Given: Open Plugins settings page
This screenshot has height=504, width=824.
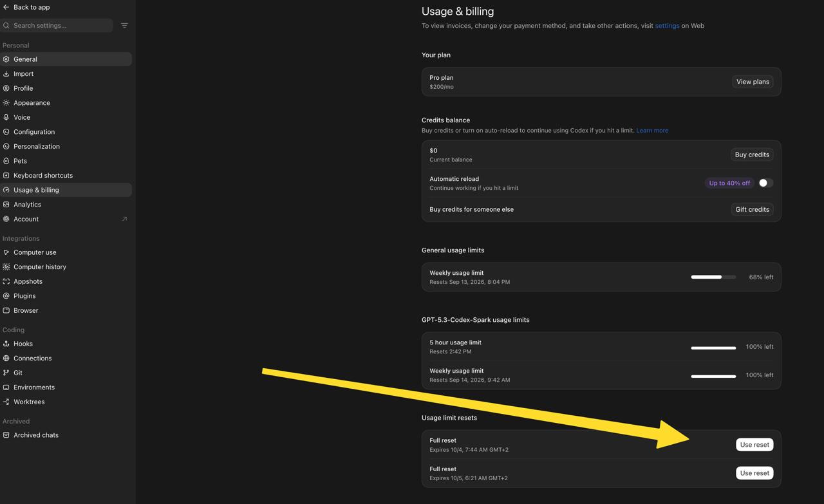Looking at the screenshot, I should [x=66, y=295].
